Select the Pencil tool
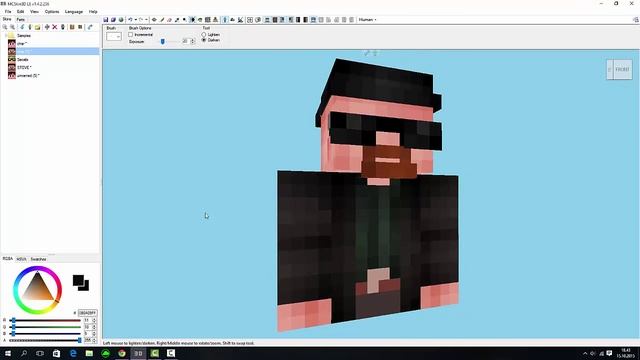 (x=162, y=20)
